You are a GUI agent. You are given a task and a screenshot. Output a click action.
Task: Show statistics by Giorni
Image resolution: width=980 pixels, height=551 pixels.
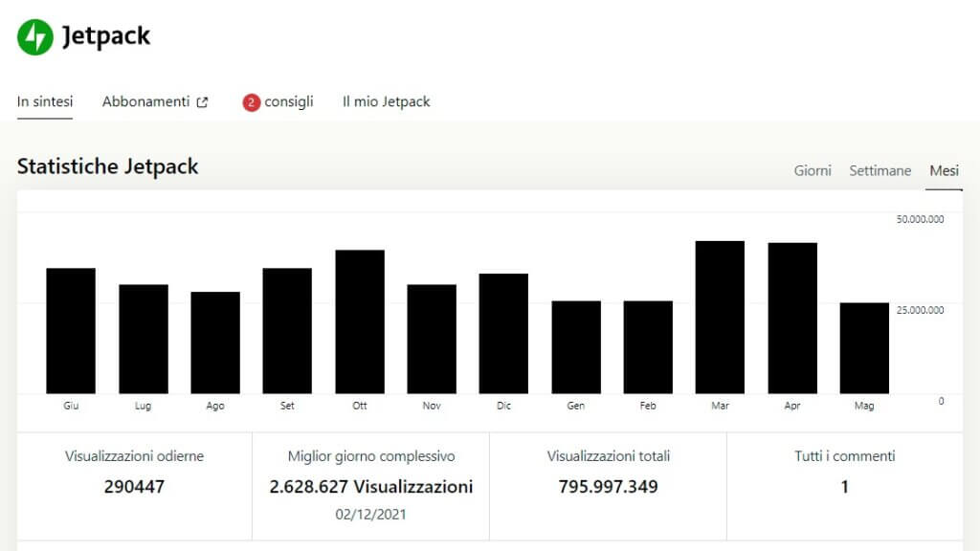click(813, 170)
